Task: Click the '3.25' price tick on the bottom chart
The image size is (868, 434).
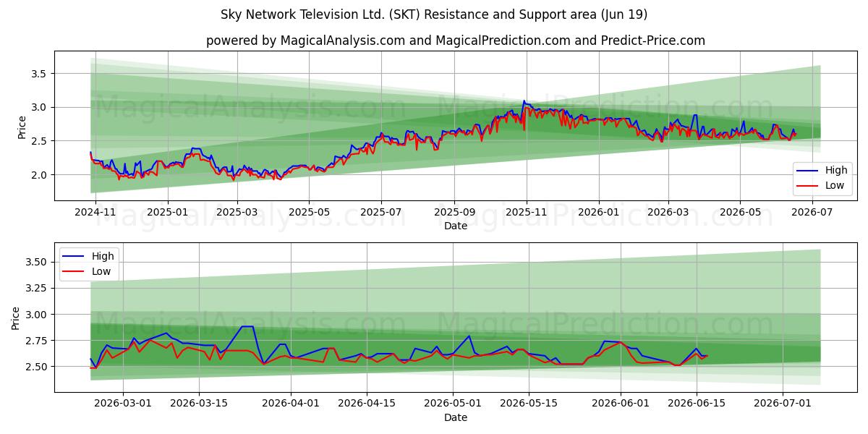Action: click(x=36, y=288)
